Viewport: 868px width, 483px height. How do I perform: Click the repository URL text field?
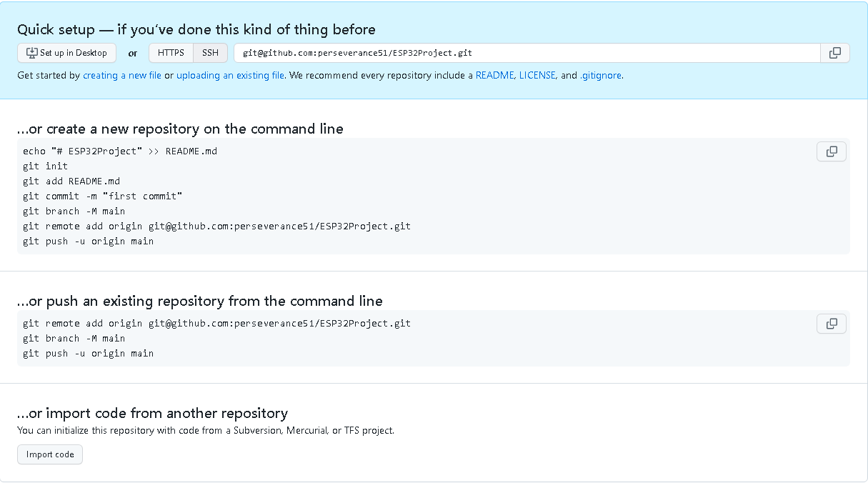pos(527,53)
